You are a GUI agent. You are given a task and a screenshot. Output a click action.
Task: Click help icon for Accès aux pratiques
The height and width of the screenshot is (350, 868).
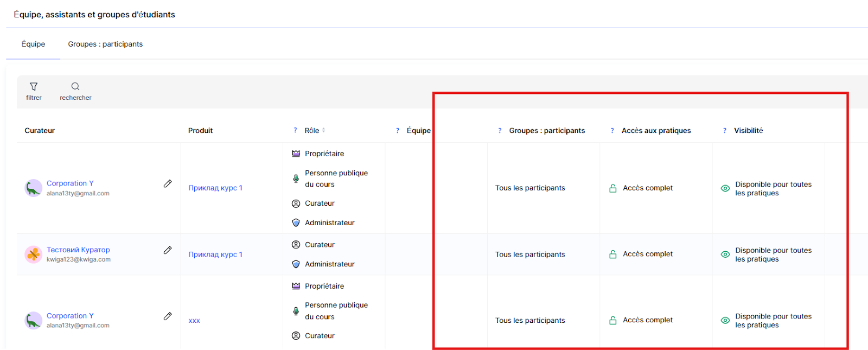tap(612, 131)
